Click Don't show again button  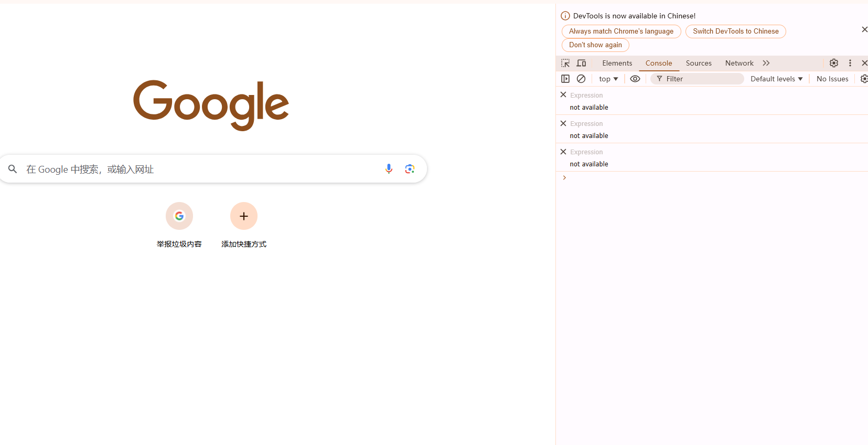(595, 45)
